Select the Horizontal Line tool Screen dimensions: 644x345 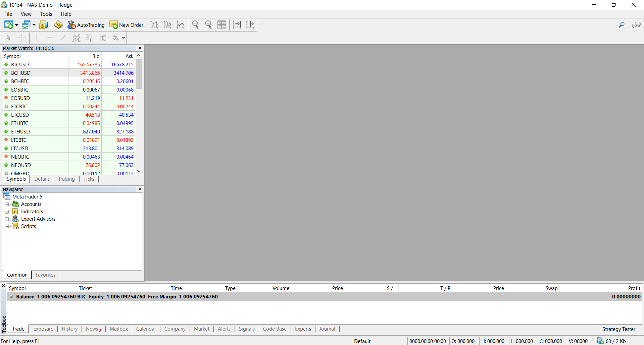pos(50,38)
